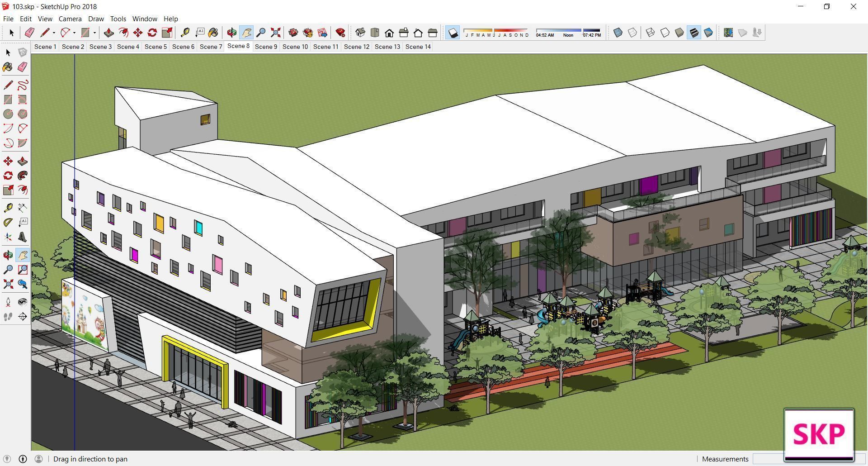This screenshot has height=466, width=868.
Task: Toggle the Pan hand tool in top toolbar
Action: tap(246, 33)
